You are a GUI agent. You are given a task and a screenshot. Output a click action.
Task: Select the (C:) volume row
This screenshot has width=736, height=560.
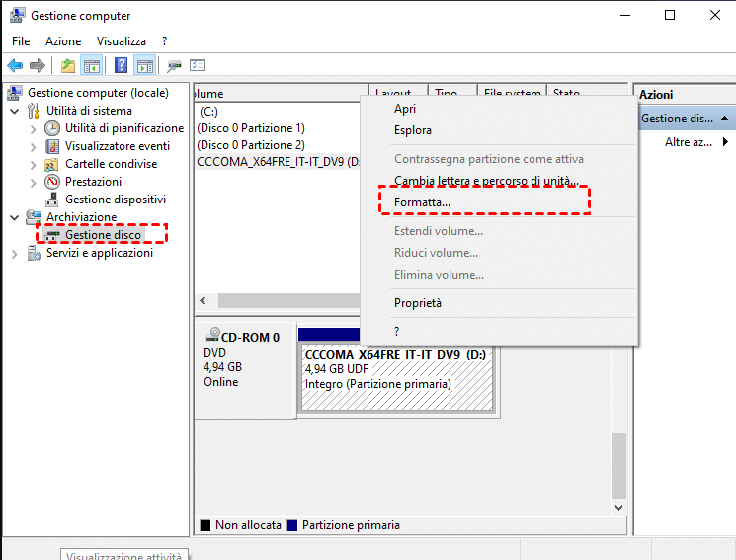click(278, 112)
